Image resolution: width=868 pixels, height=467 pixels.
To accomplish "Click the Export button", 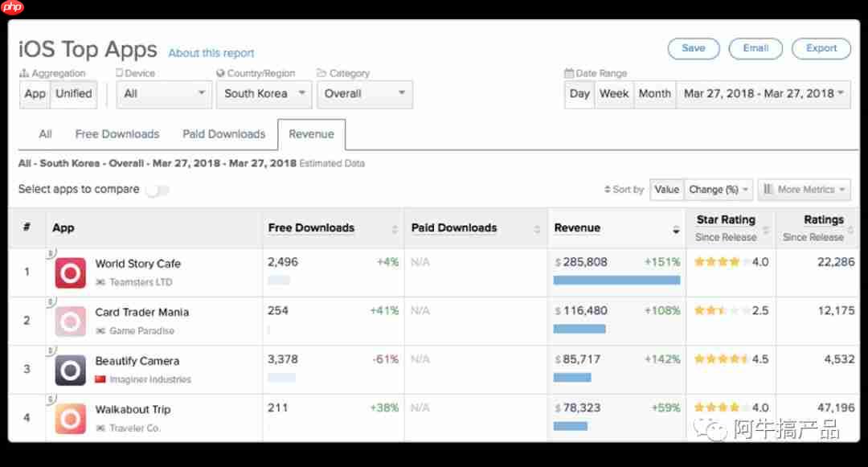I will point(821,49).
